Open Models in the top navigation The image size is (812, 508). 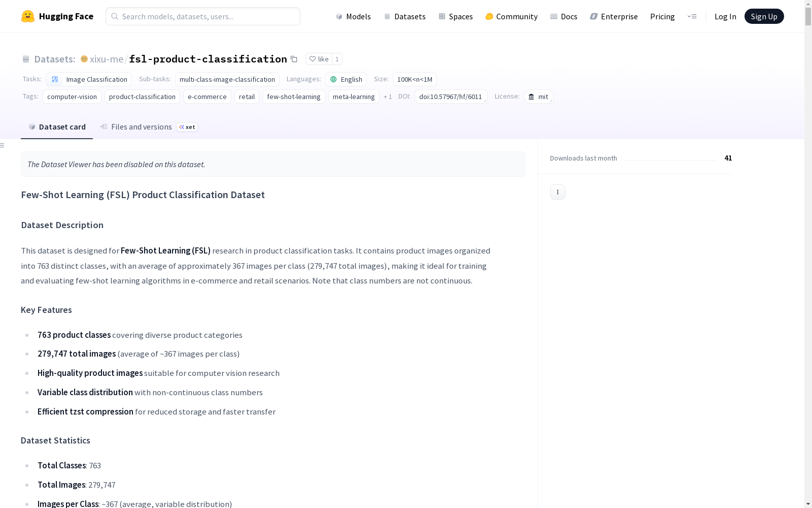click(353, 16)
